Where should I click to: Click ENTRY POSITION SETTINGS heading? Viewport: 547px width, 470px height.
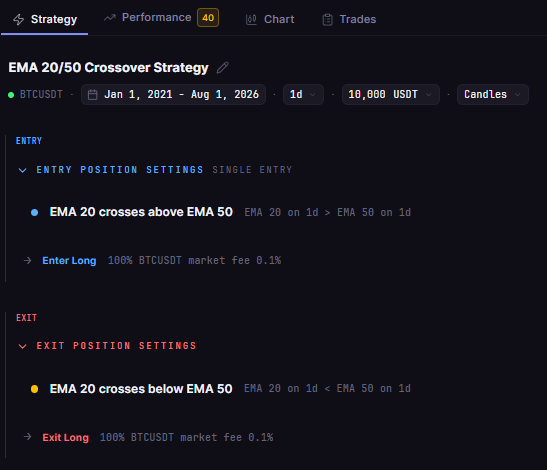[x=120, y=170]
